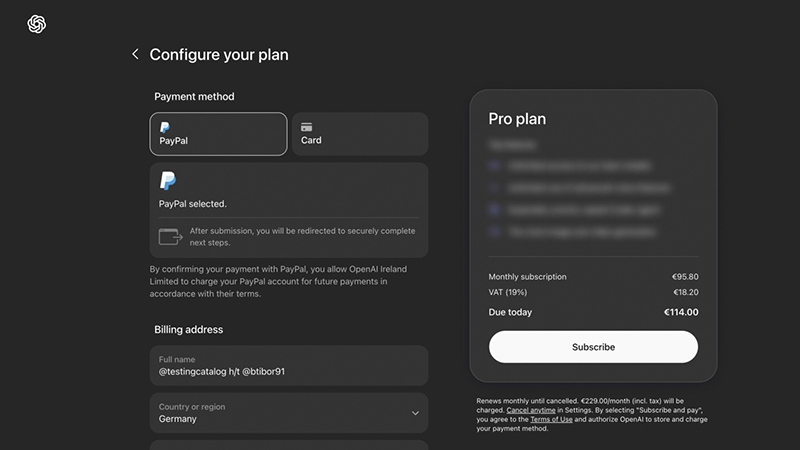This screenshot has height=450, width=800.
Task: Click the "PayPal selected." status text
Action: tap(193, 204)
